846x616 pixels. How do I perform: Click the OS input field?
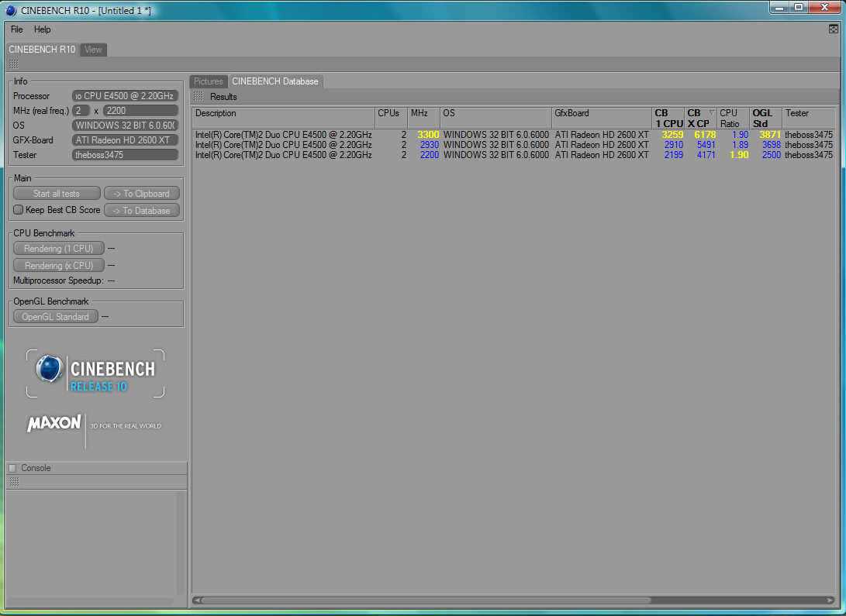coord(125,125)
